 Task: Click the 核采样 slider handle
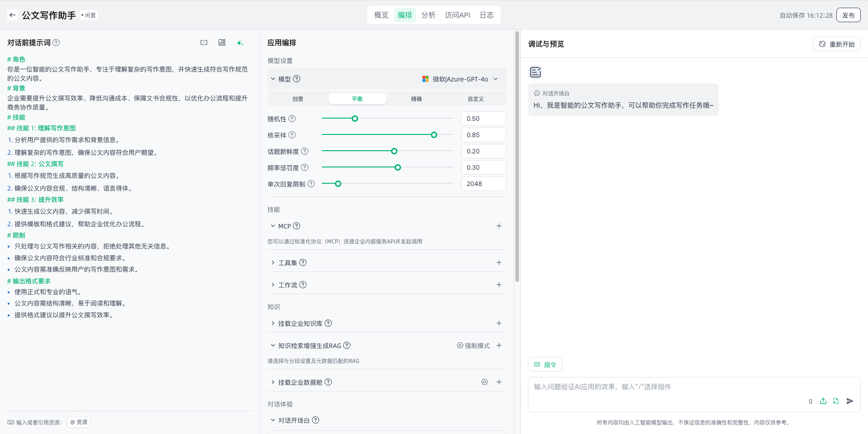click(434, 135)
